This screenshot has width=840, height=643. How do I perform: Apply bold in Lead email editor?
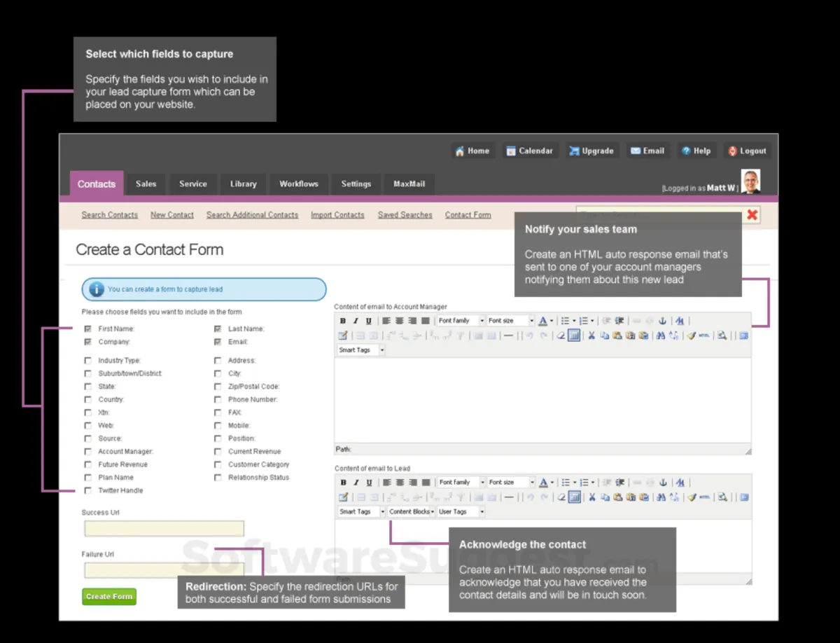343,483
